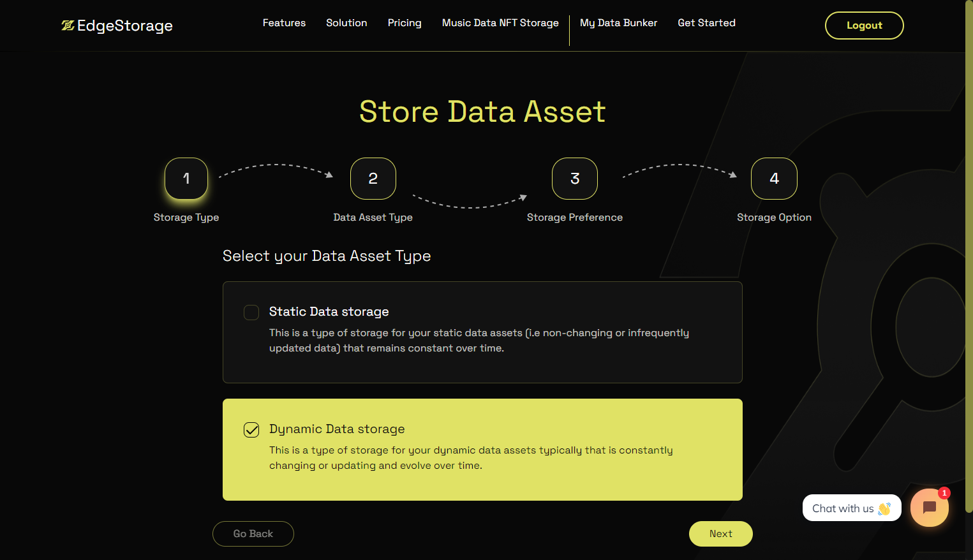Screen dimensions: 973x560
Task: Click the Select your Data Asset Type text
Action: pyautogui.click(x=327, y=256)
